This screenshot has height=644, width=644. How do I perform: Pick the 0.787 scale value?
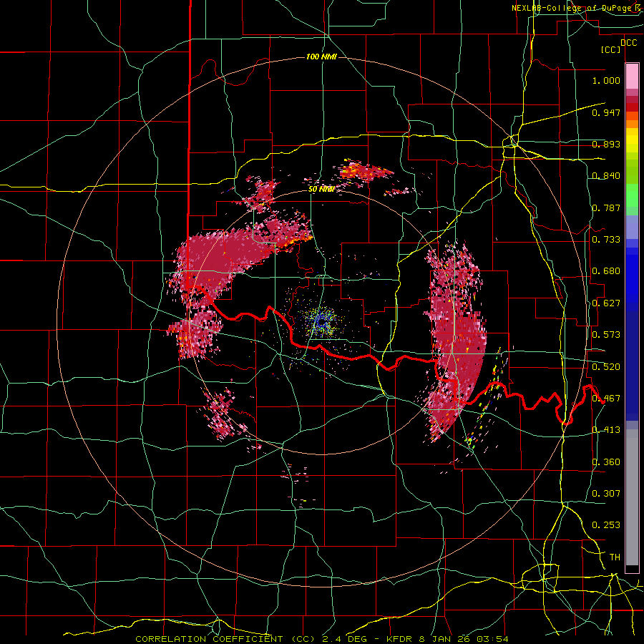[x=606, y=208]
